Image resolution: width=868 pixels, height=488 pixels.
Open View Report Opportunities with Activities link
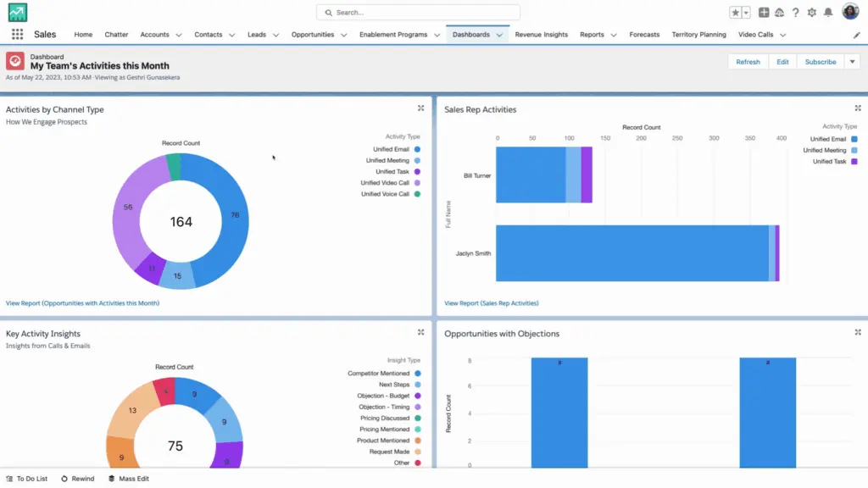(82, 303)
